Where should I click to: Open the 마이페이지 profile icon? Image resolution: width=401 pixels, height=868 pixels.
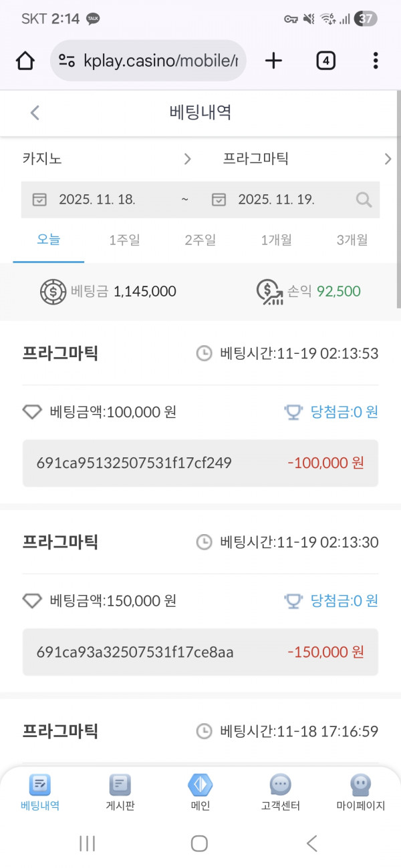coord(360,792)
